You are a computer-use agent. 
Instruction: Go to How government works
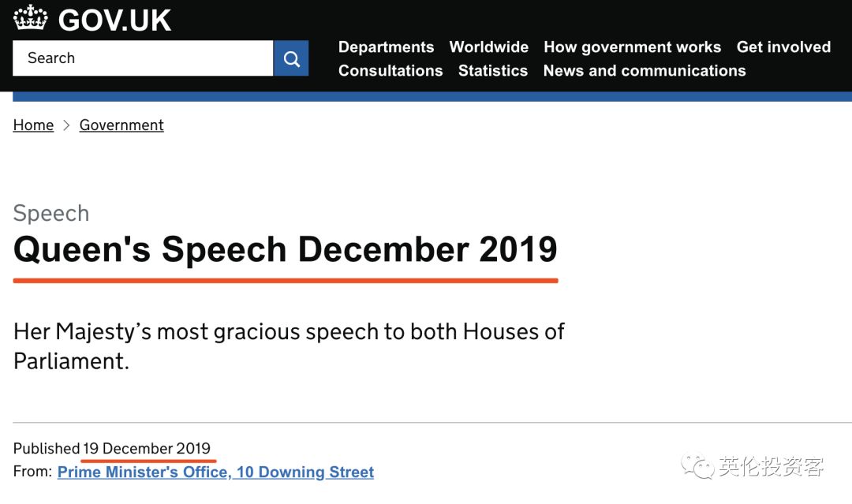pos(633,47)
